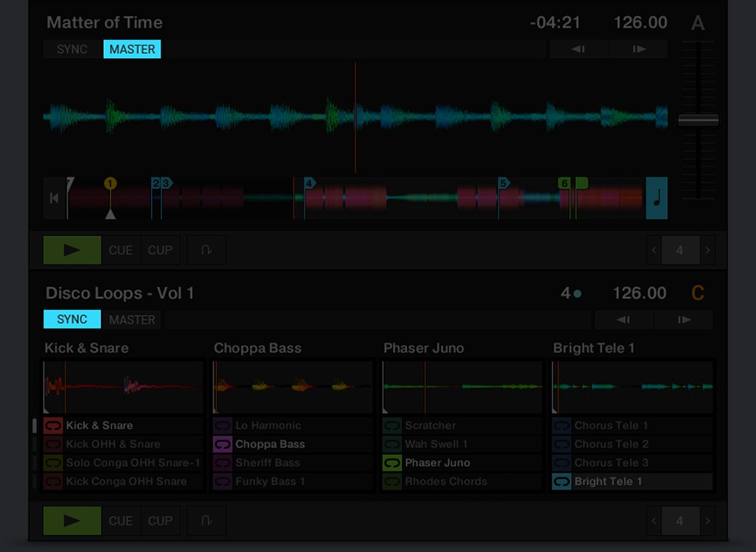Select loop icon for Solo Conga OHH Snare-1
Screen dimensions: 756x552
[x=53, y=463]
